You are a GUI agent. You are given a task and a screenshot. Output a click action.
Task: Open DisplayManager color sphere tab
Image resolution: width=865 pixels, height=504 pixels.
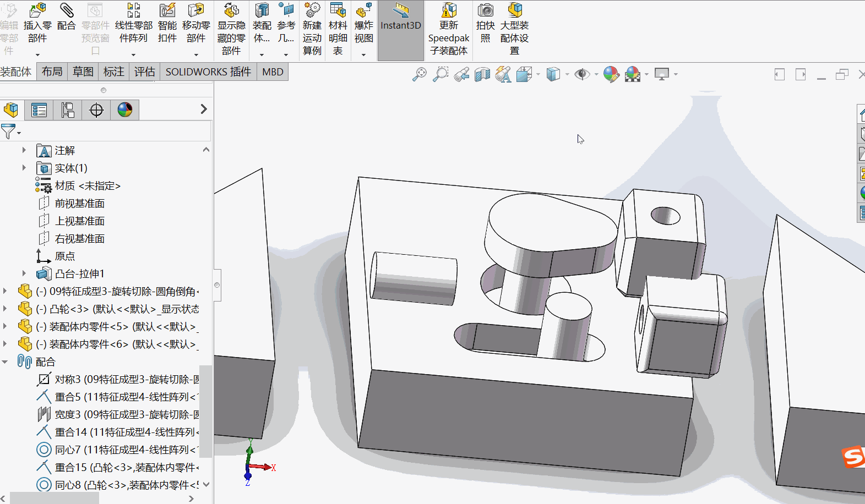(125, 110)
